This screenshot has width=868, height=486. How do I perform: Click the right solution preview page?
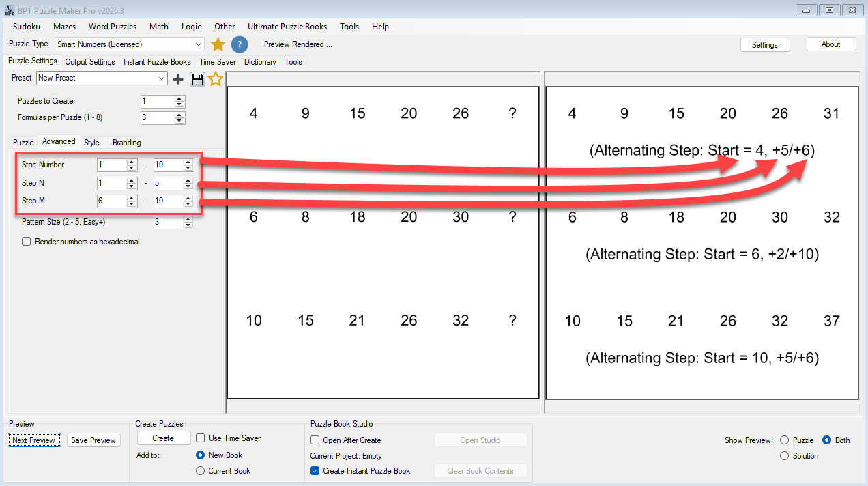tap(701, 242)
